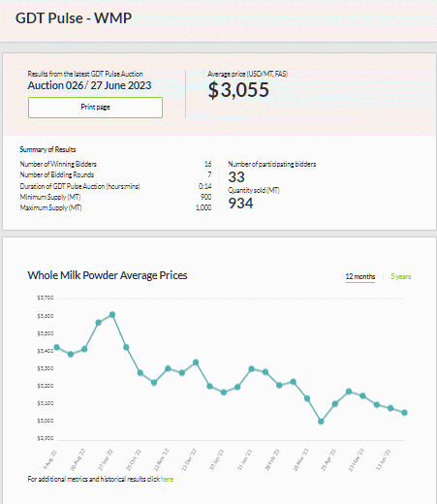Click the 'Summary of Results' heading
Image resolution: width=437 pixels, height=504 pixels.
pos(47,149)
